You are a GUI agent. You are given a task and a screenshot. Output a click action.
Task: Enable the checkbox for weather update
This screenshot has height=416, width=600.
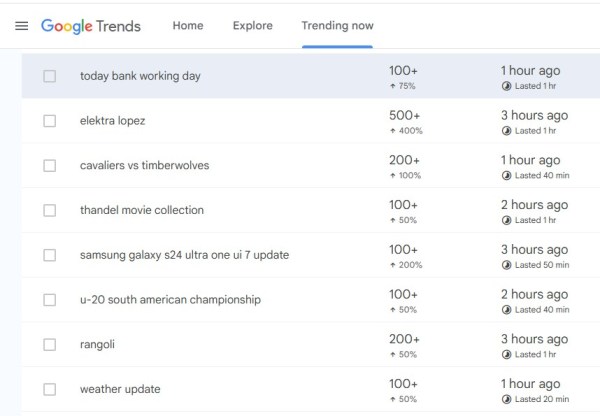pyautogui.click(x=50, y=389)
